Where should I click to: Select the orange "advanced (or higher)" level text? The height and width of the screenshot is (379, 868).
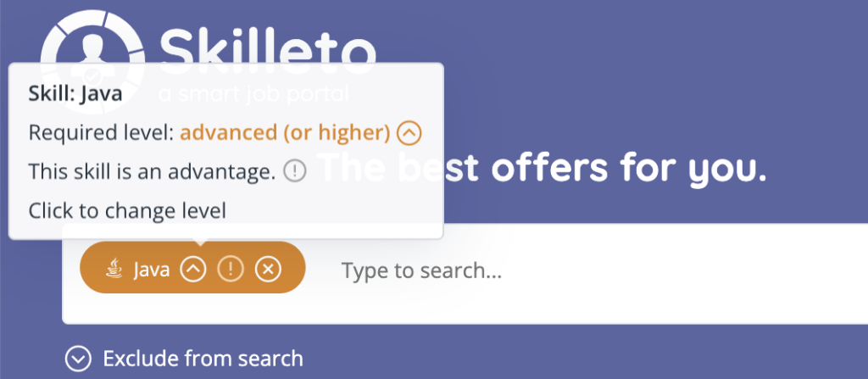(x=285, y=133)
